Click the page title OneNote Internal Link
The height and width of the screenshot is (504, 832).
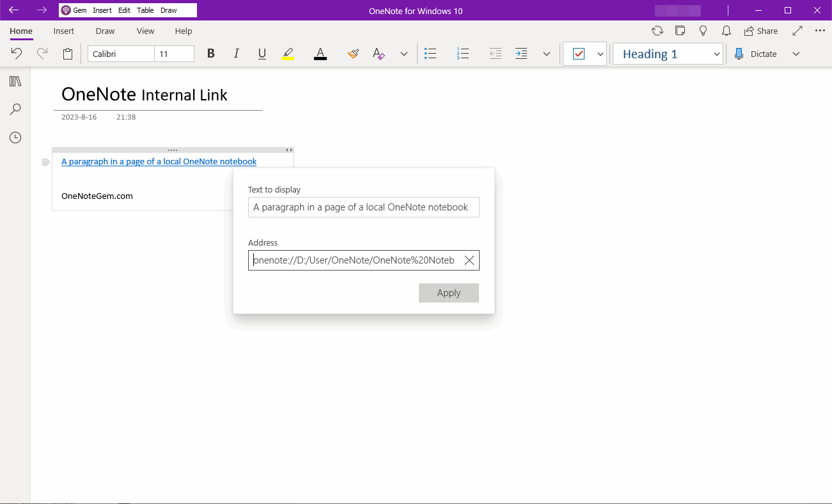click(x=145, y=95)
